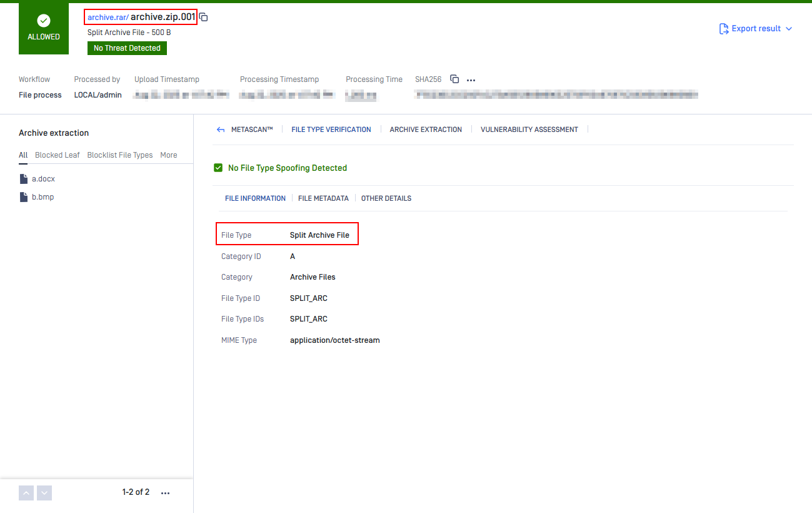Click the Archive extraction panel heading
This screenshot has height=513, width=812.
coord(54,133)
